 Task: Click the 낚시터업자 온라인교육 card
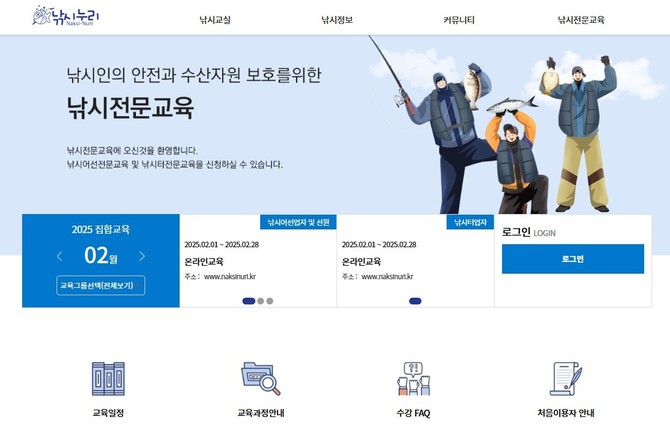click(x=415, y=261)
